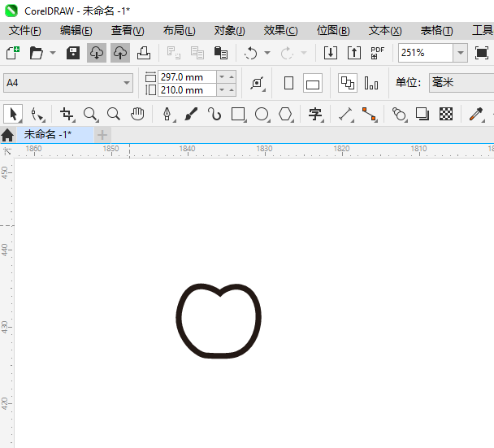Click the 297.0 mm page width field

click(187, 77)
